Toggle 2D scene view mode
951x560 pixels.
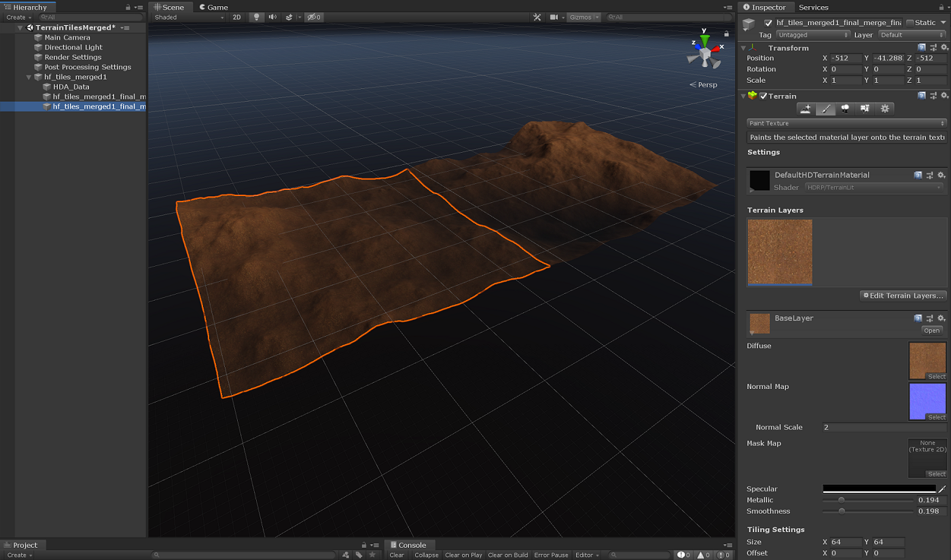(236, 17)
